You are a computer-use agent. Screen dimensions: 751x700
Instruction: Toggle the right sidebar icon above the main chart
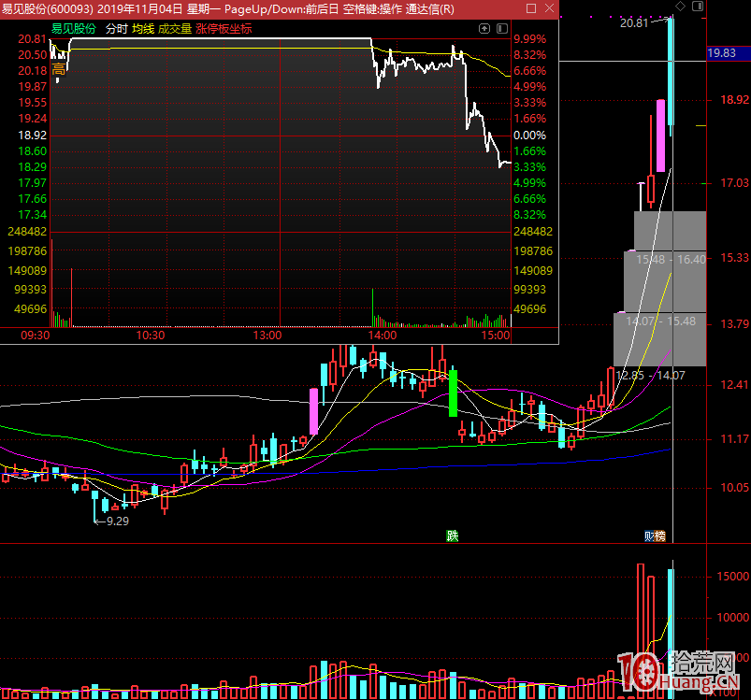(698, 7)
